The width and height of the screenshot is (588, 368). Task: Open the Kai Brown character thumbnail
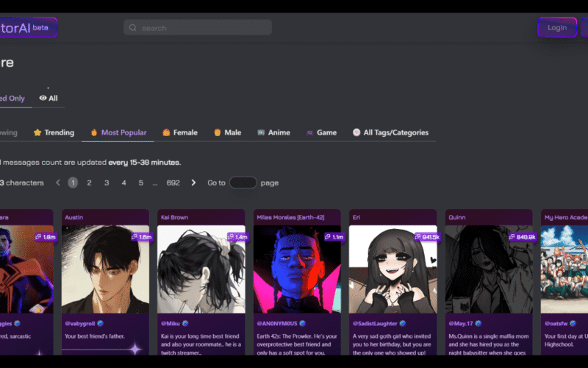tap(201, 269)
